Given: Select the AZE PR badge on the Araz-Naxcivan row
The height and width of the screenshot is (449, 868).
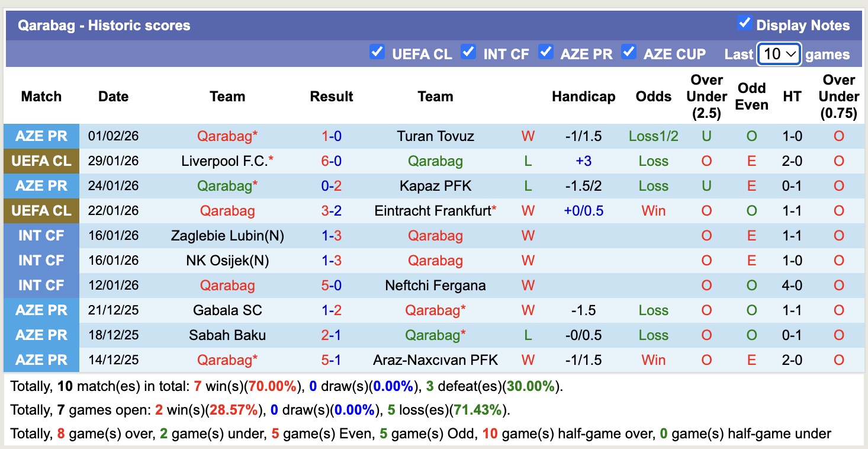Looking at the screenshot, I should pyautogui.click(x=41, y=360).
